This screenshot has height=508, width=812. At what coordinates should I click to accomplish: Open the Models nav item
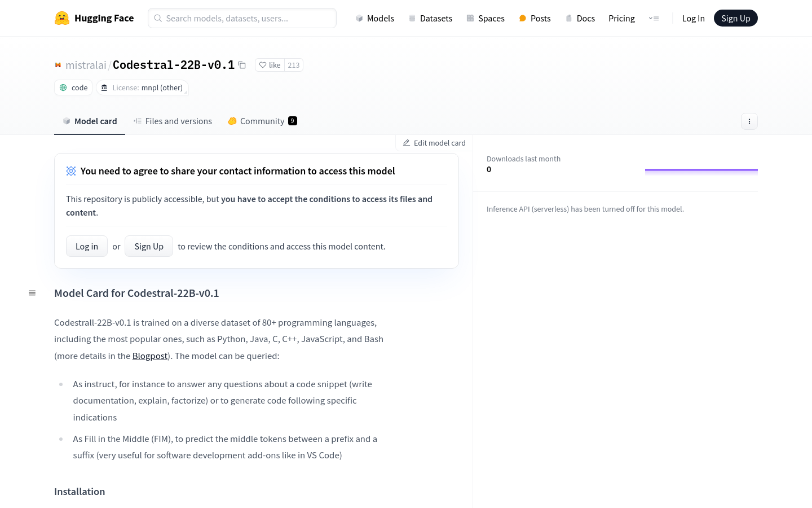pyautogui.click(x=374, y=18)
